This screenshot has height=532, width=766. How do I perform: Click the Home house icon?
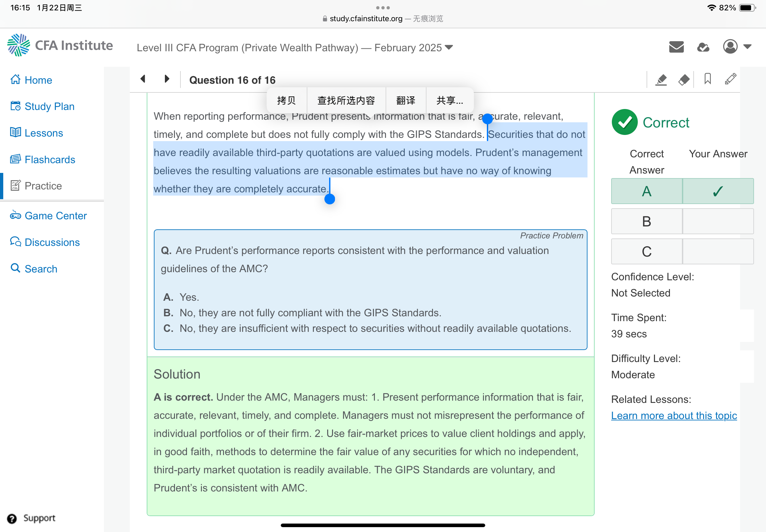15,79
